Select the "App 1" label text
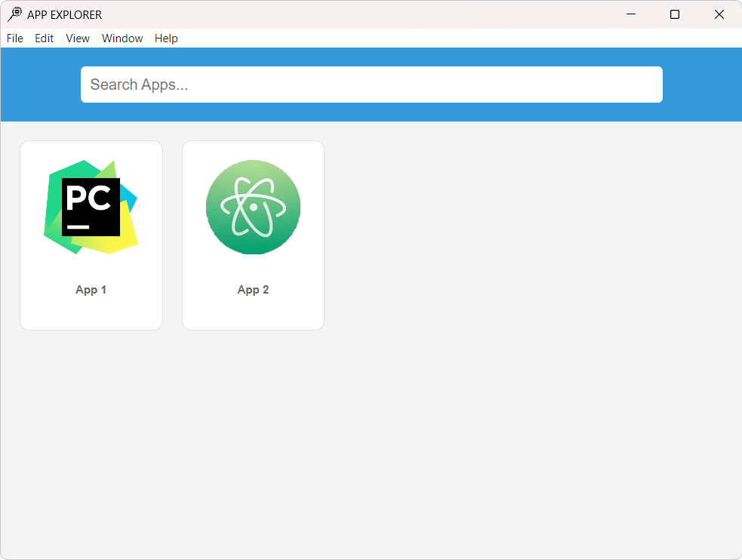742x560 pixels. pos(91,290)
